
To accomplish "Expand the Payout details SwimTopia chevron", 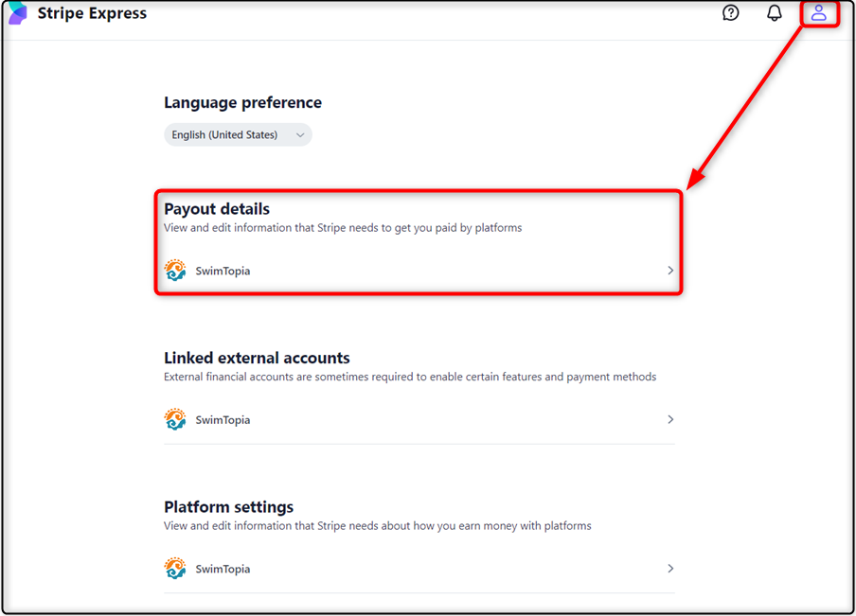I will click(670, 270).
